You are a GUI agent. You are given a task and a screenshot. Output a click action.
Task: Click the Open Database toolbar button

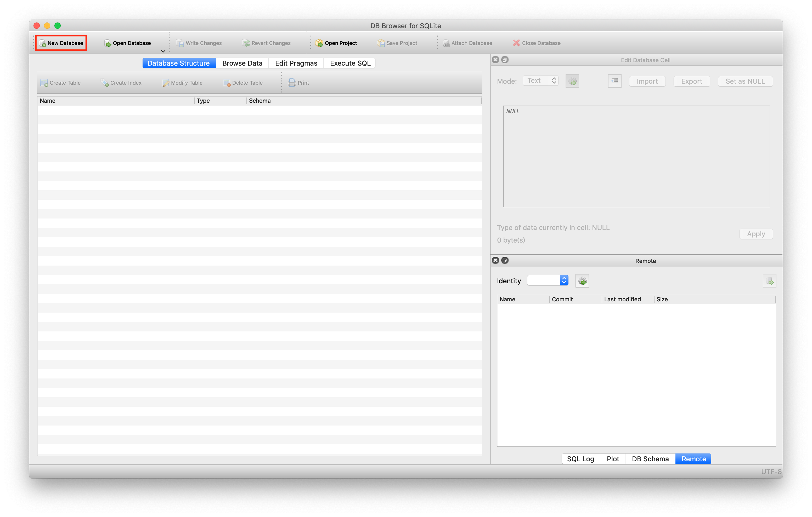coord(127,43)
